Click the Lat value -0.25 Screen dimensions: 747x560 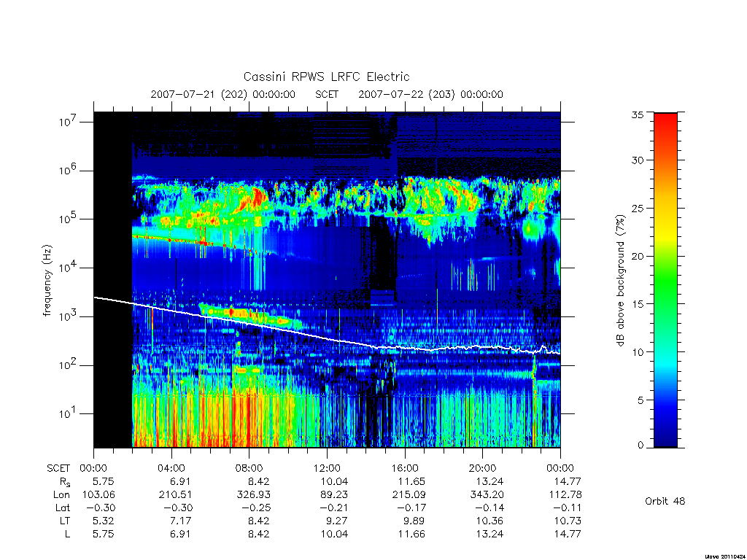pos(256,507)
